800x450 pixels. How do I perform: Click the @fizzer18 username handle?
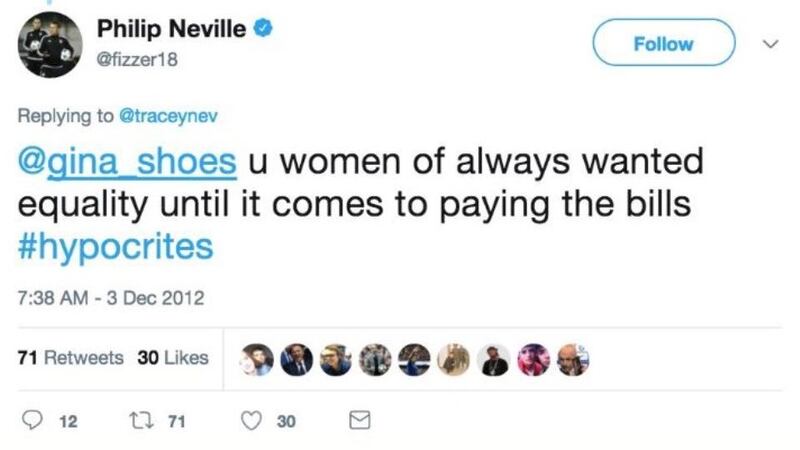click(x=137, y=58)
